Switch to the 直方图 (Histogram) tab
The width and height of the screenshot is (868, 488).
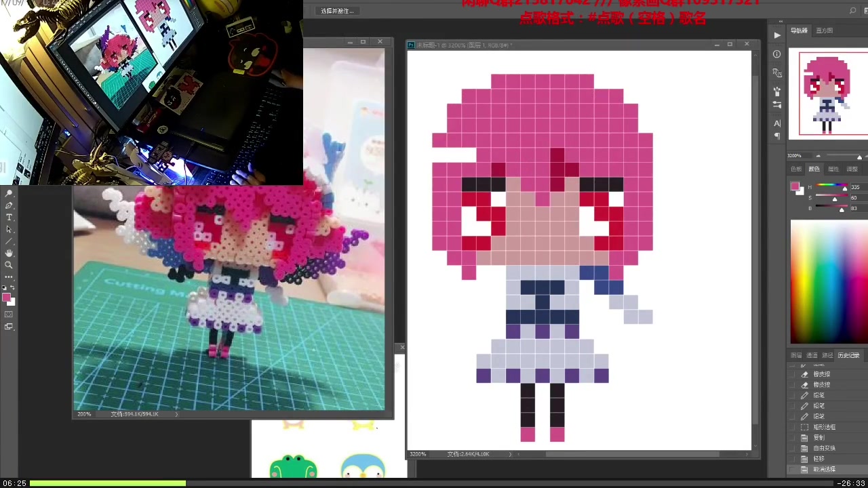[x=824, y=30]
